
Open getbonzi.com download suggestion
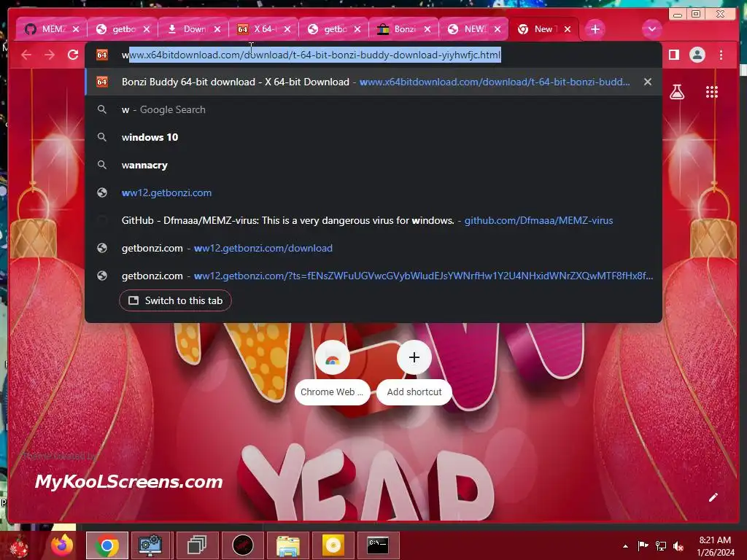point(373,248)
